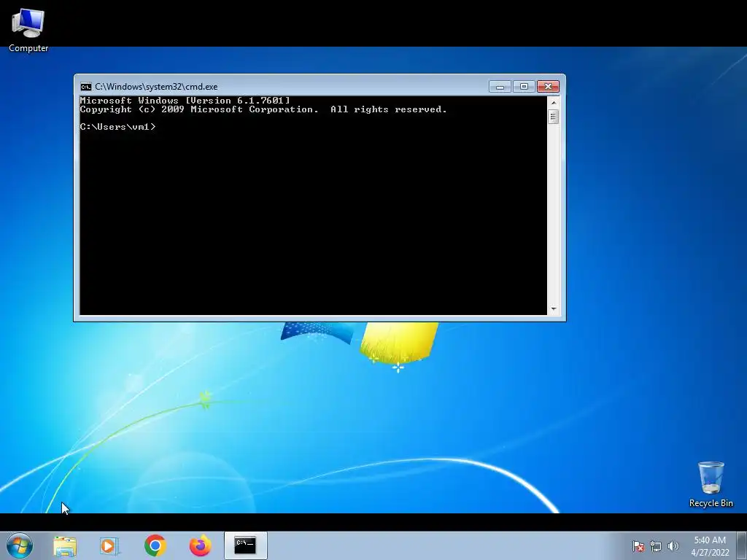Click the console scrollbar up arrow
The width and height of the screenshot is (747, 560).
coord(554,102)
